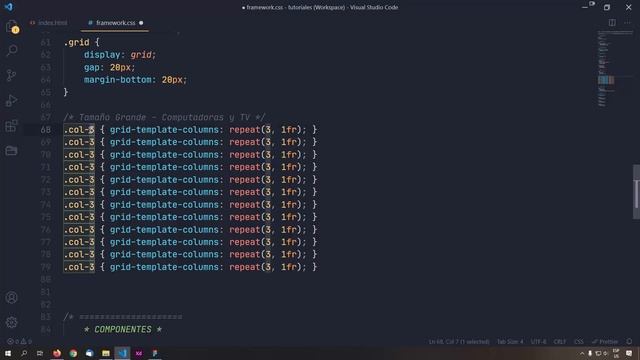This screenshot has height=360, width=640.
Task: Open the notifications bell in status bar
Action: point(629,341)
